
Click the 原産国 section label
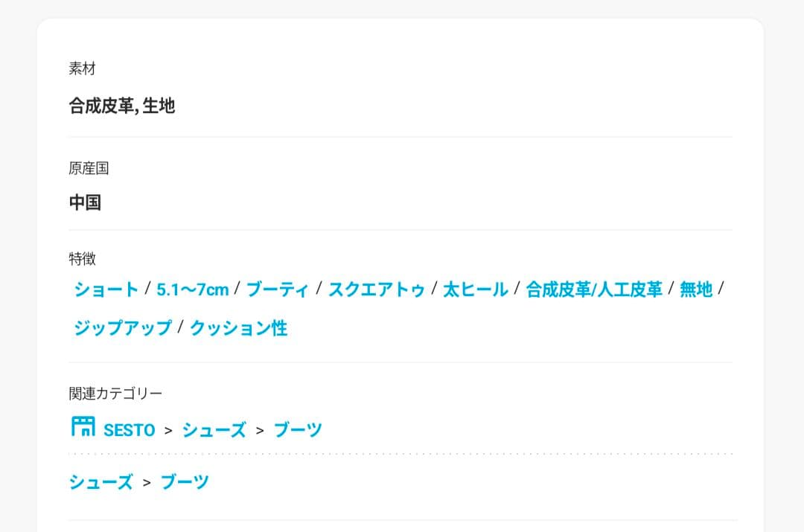click(89, 168)
